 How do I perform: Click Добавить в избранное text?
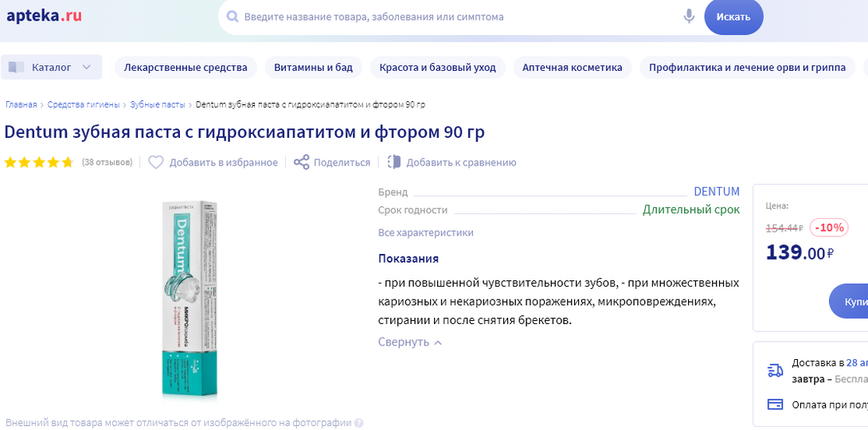click(x=224, y=162)
